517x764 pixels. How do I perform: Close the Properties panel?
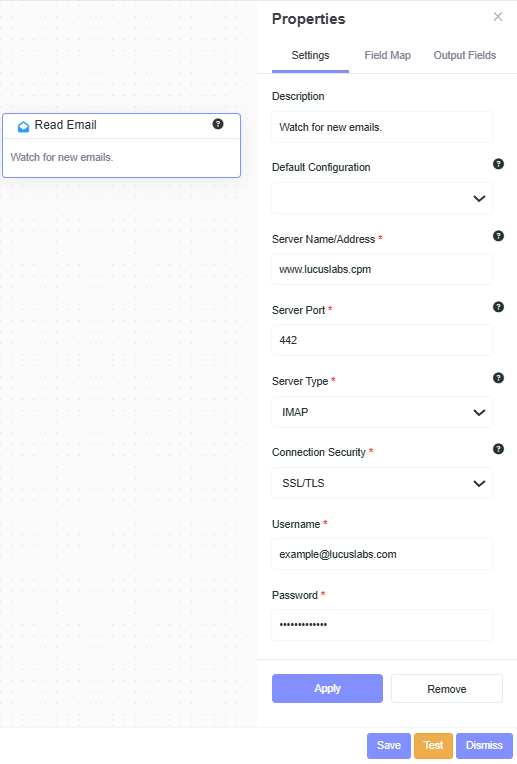point(498,17)
